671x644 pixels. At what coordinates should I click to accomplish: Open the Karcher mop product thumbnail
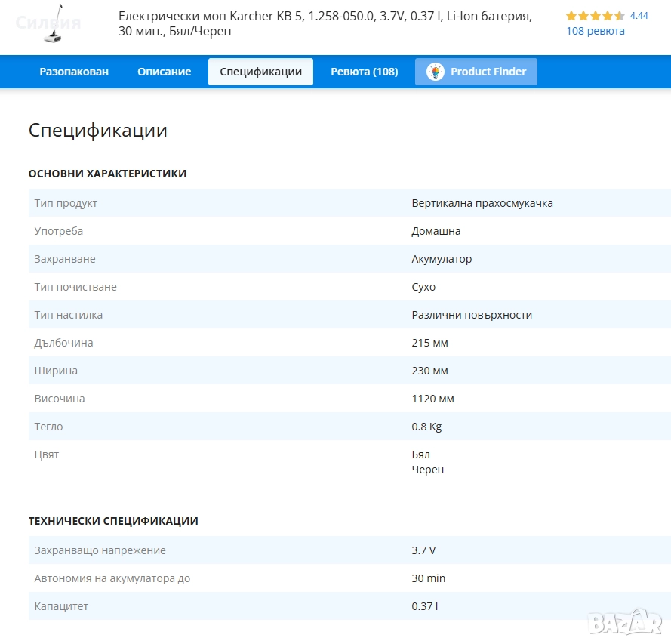pos(48,23)
